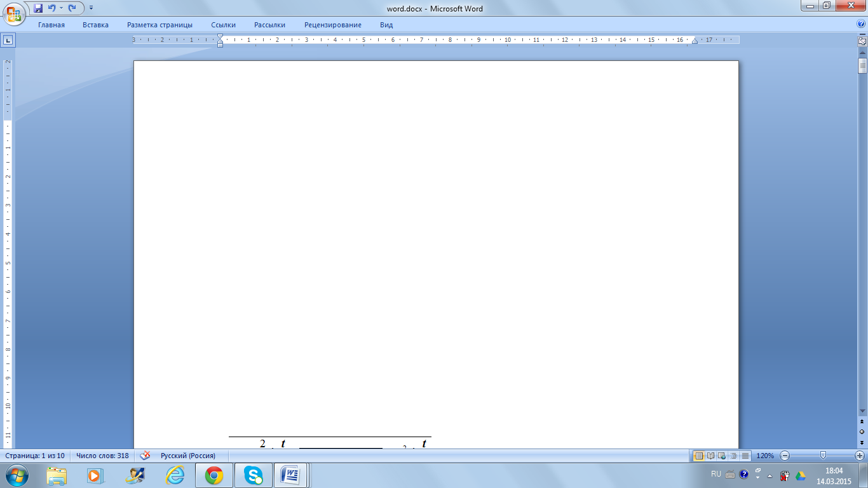This screenshot has width=868, height=488.
Task: Go to previous page double-arrow button
Action: 862,421
